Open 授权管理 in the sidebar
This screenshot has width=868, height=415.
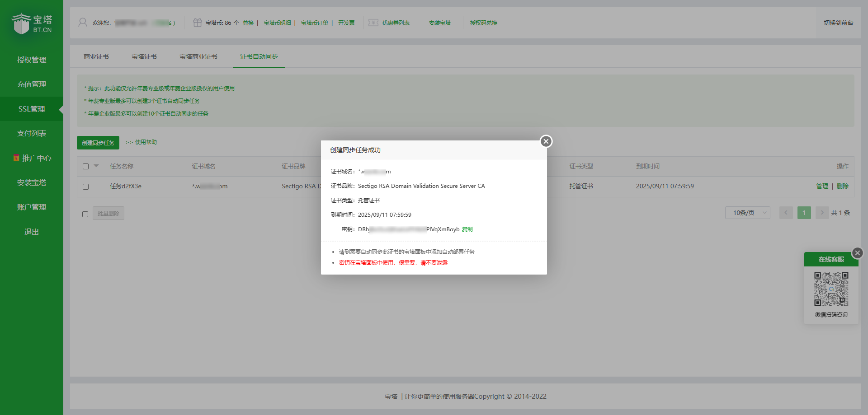coord(32,60)
